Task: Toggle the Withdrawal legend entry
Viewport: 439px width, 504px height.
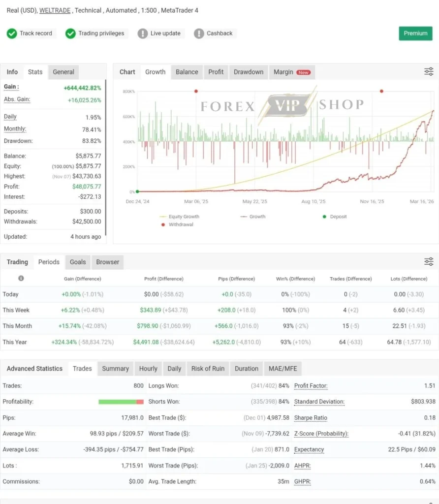Action: [177, 224]
